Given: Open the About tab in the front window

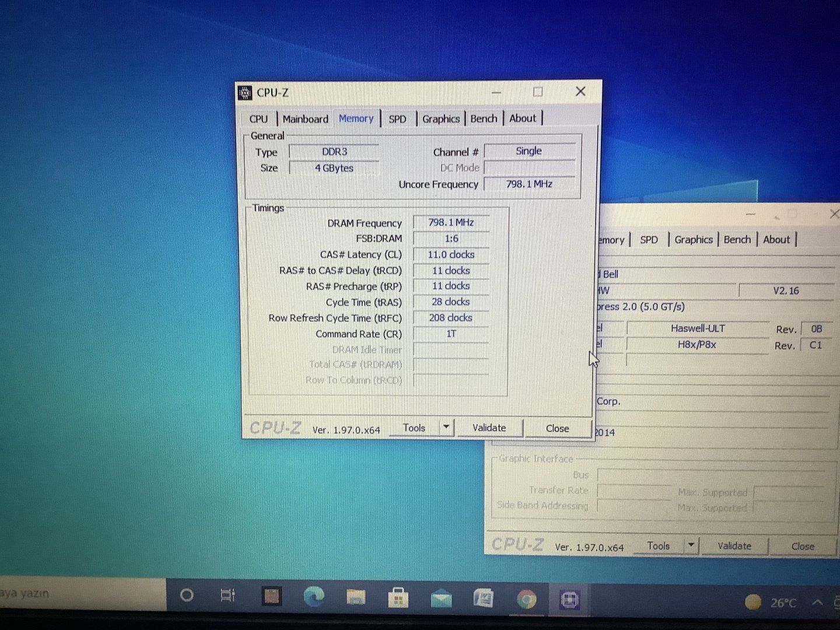Looking at the screenshot, I should (523, 118).
